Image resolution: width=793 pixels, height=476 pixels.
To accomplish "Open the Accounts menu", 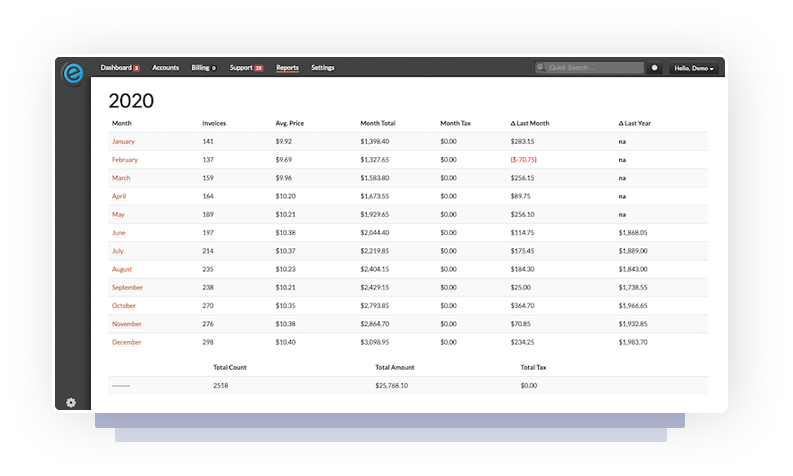I will (165, 67).
